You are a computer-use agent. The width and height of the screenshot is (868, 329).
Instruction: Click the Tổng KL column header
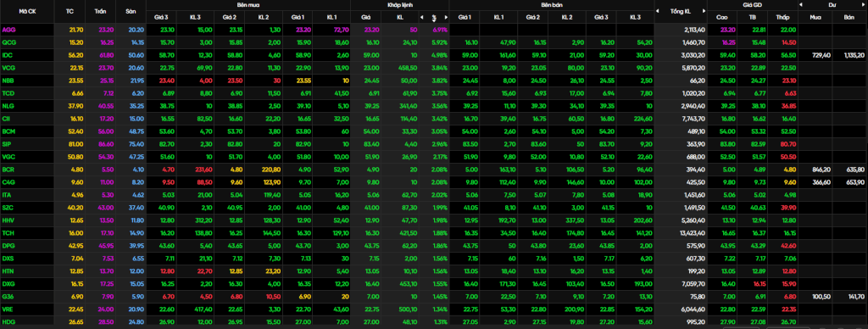[x=681, y=11]
